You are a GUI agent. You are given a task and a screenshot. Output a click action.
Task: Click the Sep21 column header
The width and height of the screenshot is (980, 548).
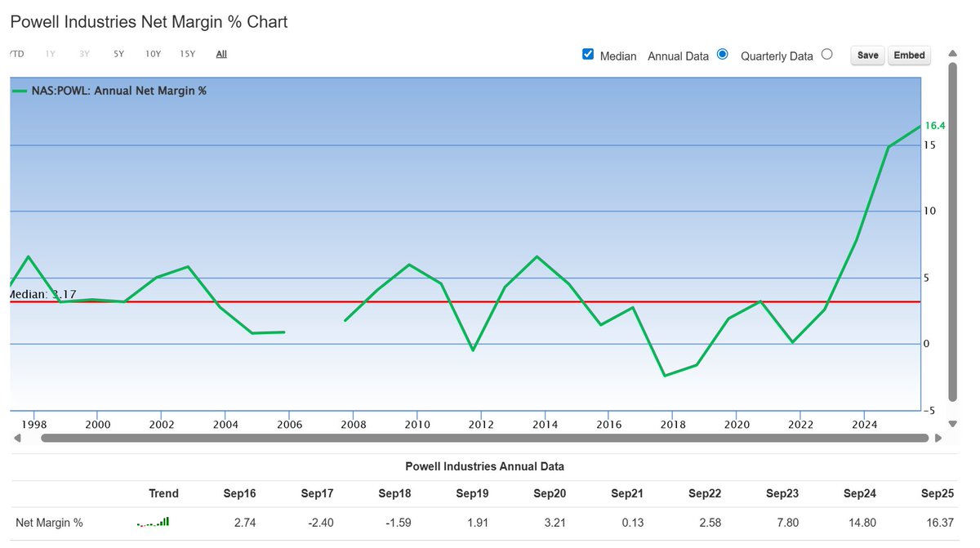[x=627, y=493]
